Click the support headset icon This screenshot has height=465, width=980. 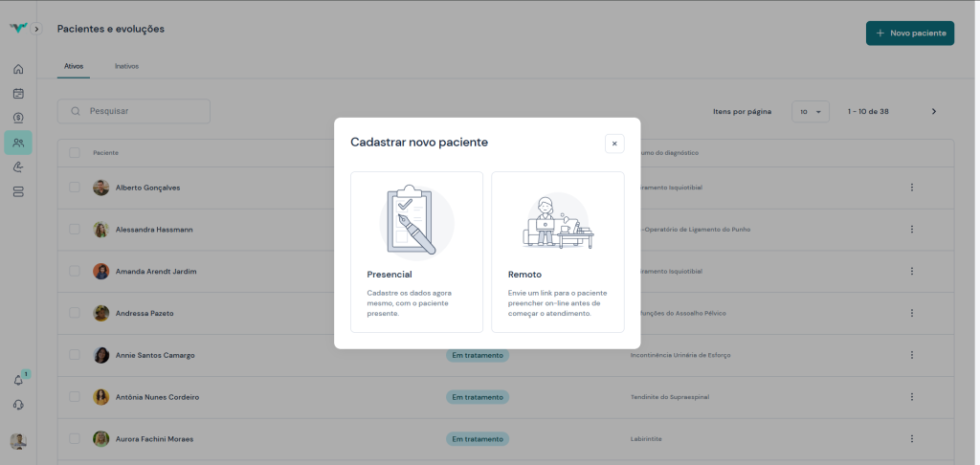point(18,405)
